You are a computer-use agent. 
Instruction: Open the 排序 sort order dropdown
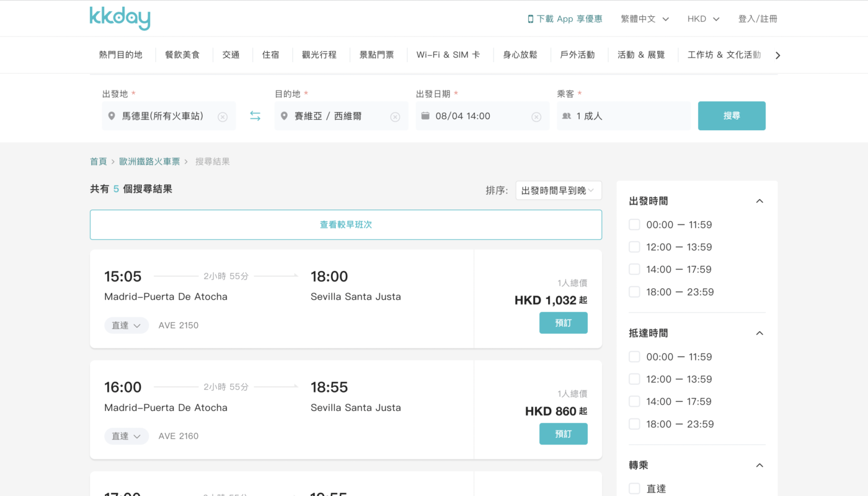pos(558,190)
